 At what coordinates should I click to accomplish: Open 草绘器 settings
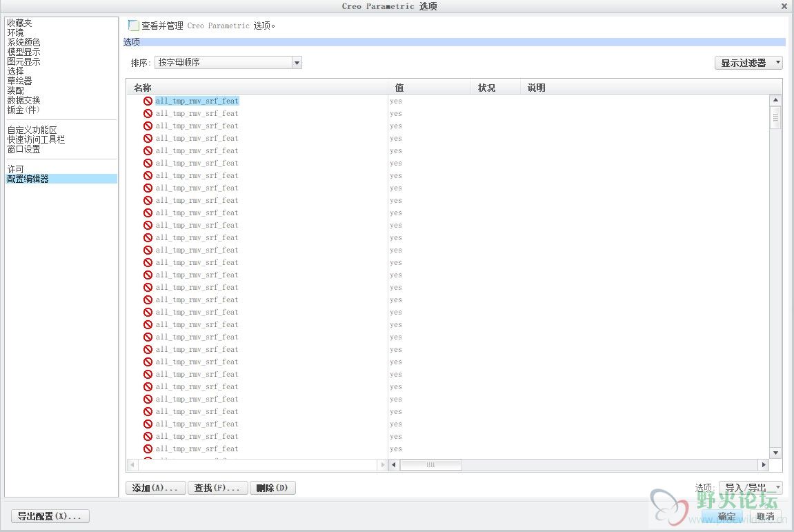click(20, 81)
